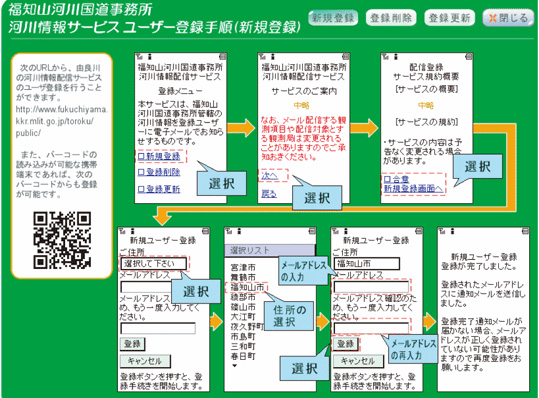Click the サービスのご案内 heading text
539x398 pixels.
304,91
